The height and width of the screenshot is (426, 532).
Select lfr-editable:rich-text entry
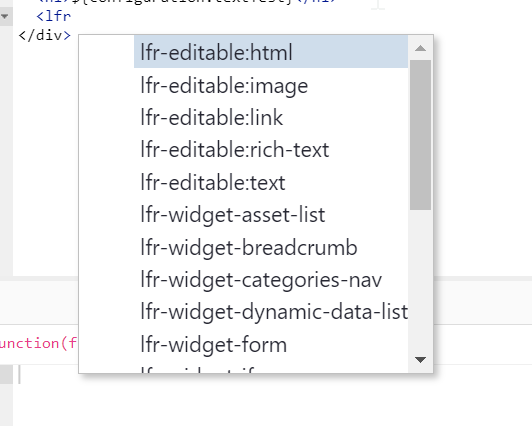tap(271, 150)
